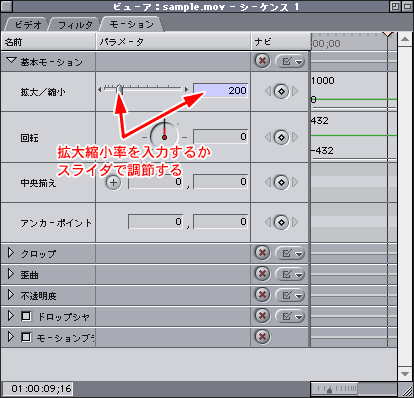Go to previous keyframe in アンカーポイント row
This screenshot has height=398, width=414.
268,222
